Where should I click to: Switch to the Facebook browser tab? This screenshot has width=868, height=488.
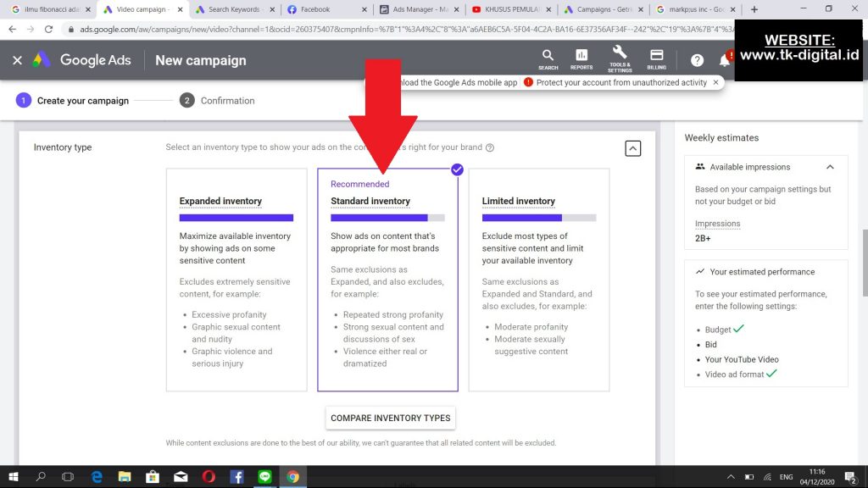(x=326, y=9)
